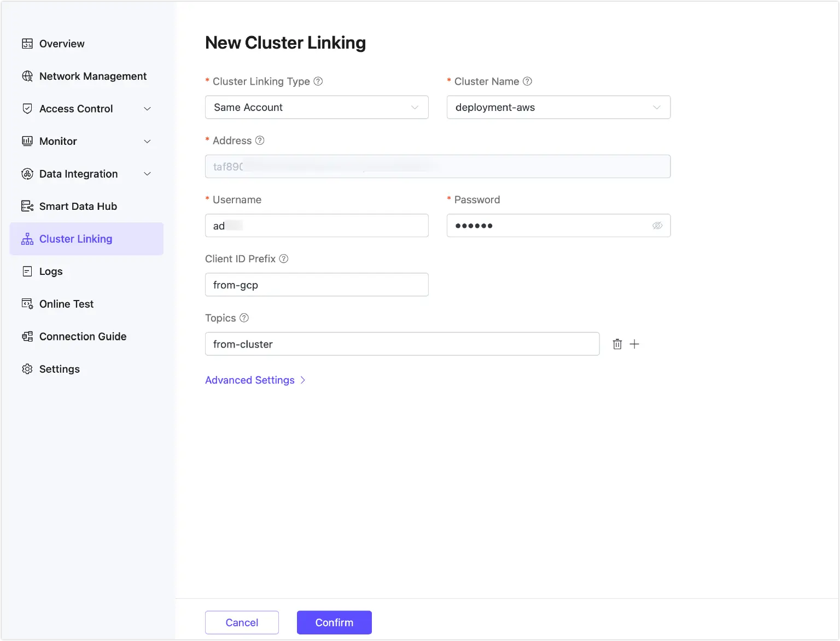Expand the Access Control submenu
The width and height of the screenshot is (840, 641).
click(x=147, y=109)
